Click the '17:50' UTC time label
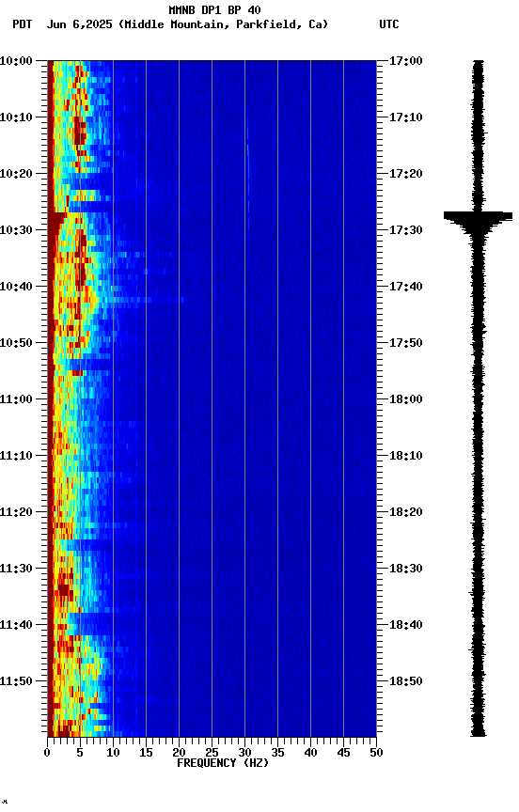 406,343
